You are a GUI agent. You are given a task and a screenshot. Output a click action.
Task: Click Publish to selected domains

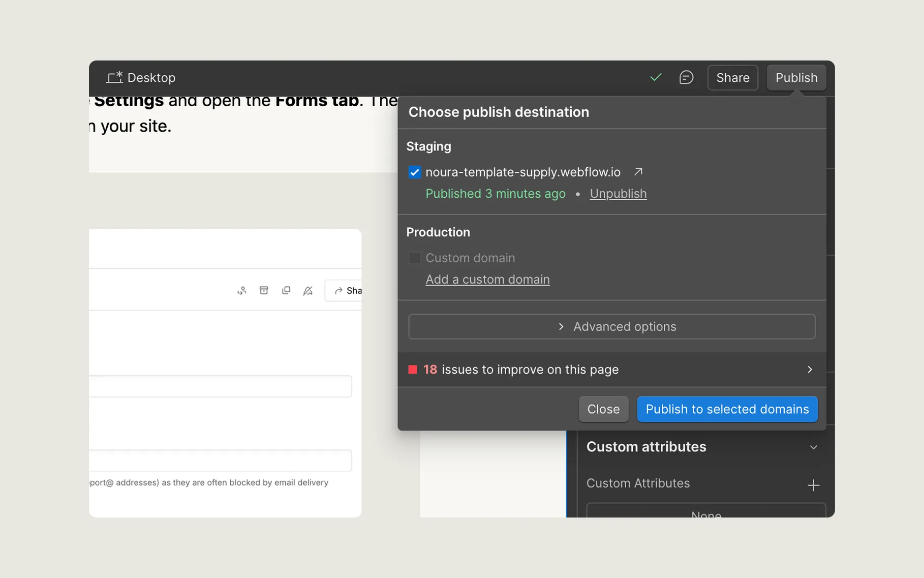(x=727, y=409)
